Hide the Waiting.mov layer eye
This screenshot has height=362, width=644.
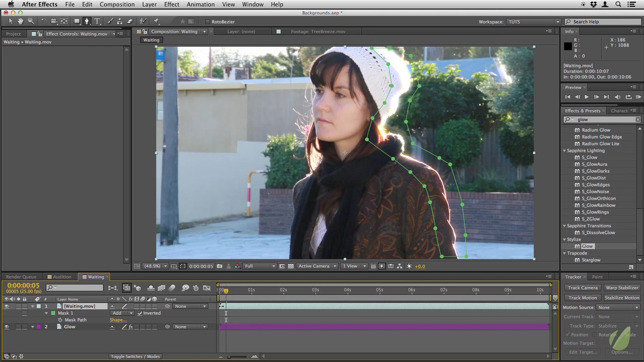click(x=7, y=306)
